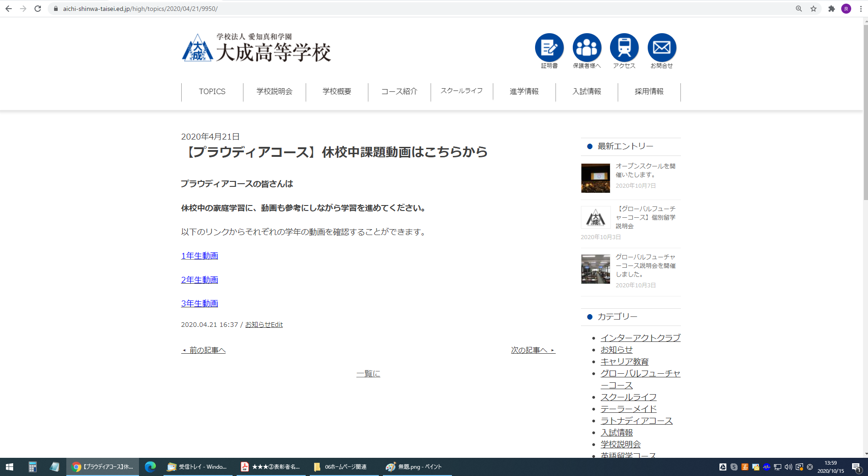Open the アクセス train icon
Screen dimensions: 868x476
624,48
